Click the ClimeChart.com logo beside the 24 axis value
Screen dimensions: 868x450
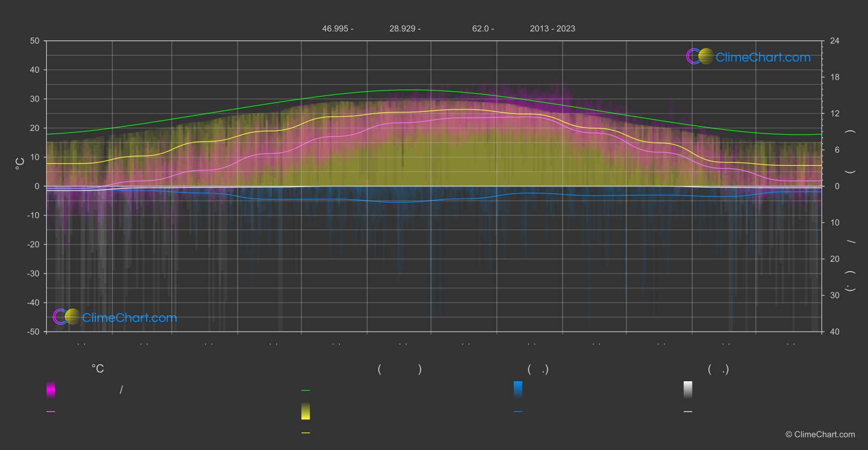tap(748, 57)
